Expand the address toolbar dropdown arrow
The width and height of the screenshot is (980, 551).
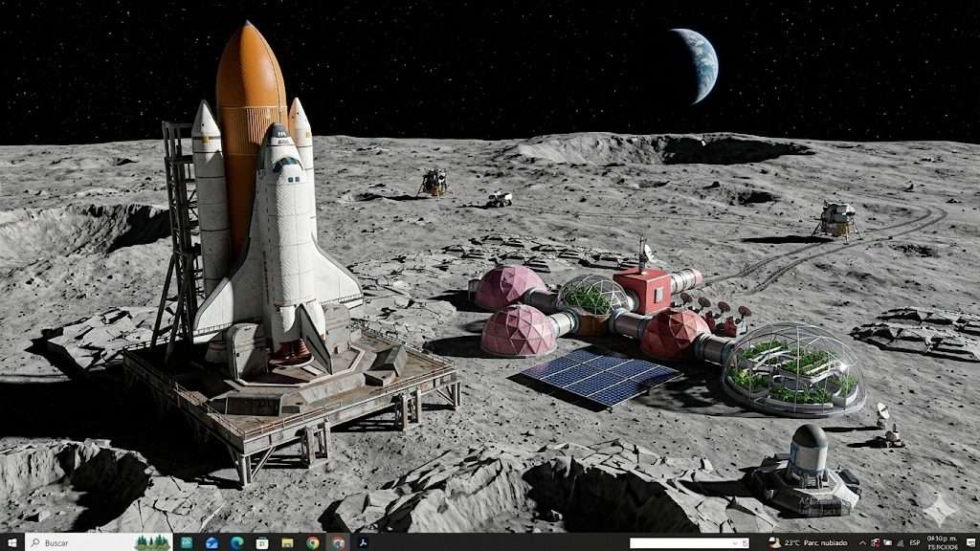tap(735, 543)
